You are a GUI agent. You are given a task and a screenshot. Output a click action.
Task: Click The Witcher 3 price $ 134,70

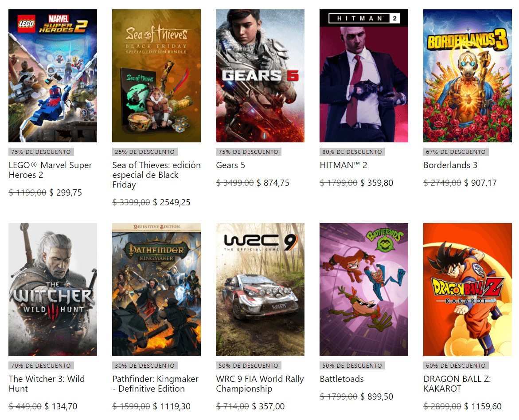tap(61, 406)
